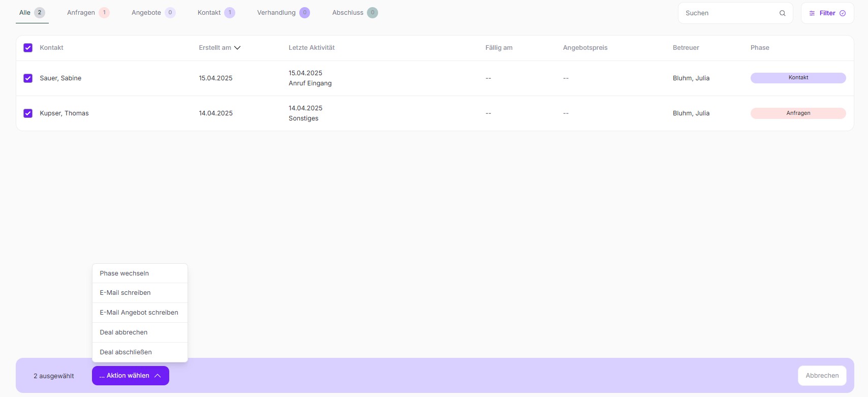Image resolution: width=868 pixels, height=397 pixels.
Task: Open contact Sauer, Sabine
Action: click(x=60, y=78)
